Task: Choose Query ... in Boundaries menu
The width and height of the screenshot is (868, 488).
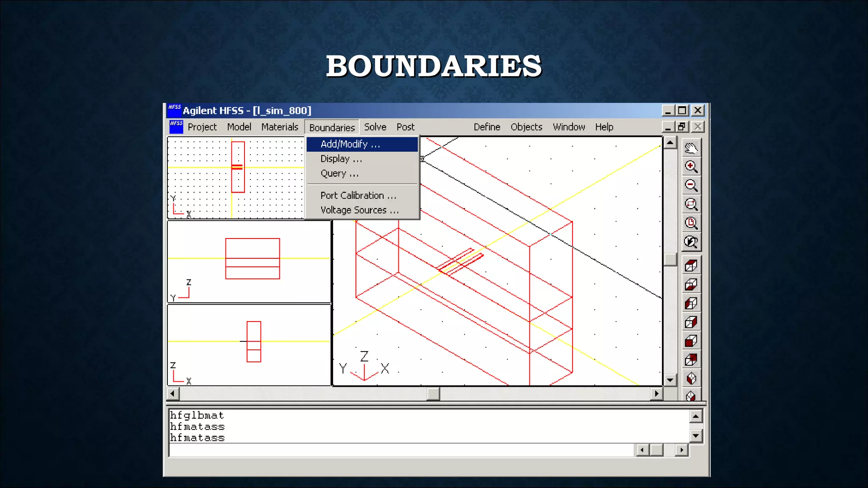Action: pyautogui.click(x=362, y=173)
